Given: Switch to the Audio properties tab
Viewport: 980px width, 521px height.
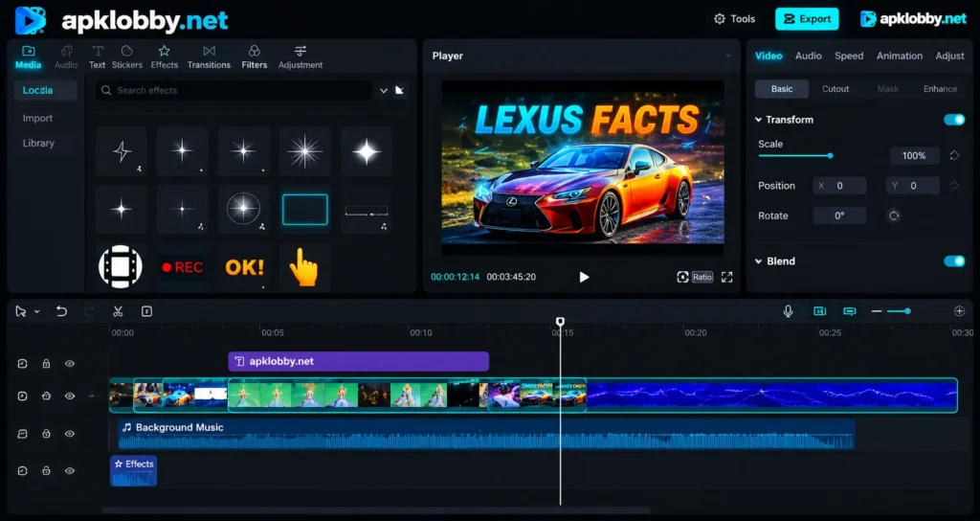Looking at the screenshot, I should tap(808, 56).
